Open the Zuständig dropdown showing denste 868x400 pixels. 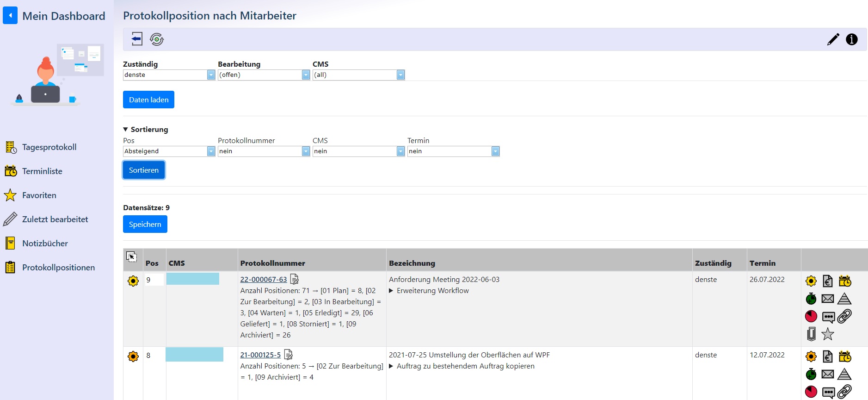(x=169, y=75)
